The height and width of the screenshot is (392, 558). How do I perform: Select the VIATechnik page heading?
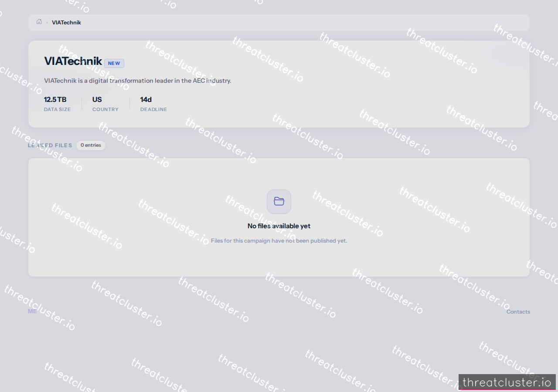pyautogui.click(x=73, y=61)
